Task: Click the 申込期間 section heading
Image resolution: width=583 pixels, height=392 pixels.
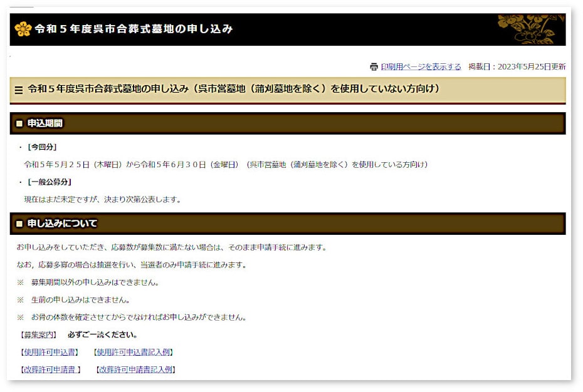Action: pyautogui.click(x=45, y=123)
